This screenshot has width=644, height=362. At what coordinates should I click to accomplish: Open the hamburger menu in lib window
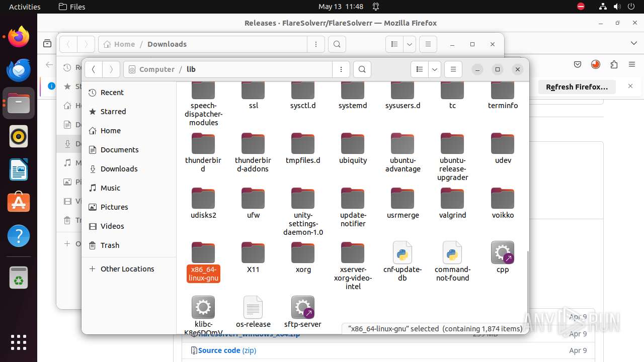point(453,69)
